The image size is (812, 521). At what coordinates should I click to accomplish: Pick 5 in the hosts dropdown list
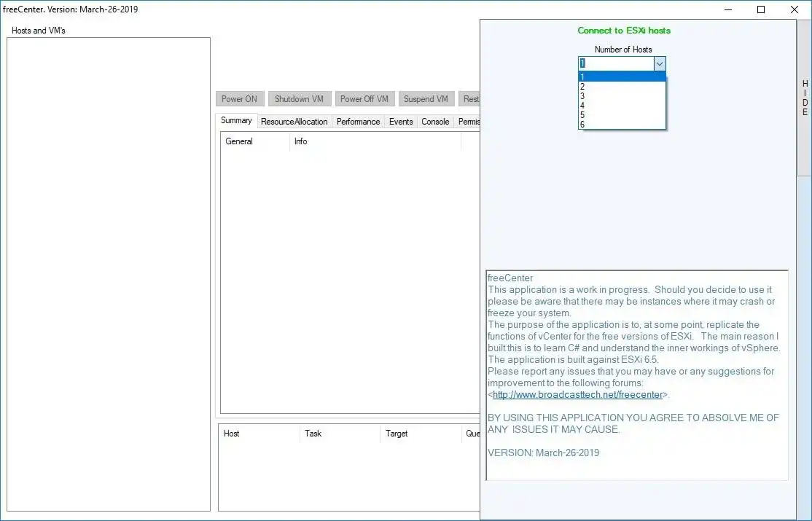(622, 115)
